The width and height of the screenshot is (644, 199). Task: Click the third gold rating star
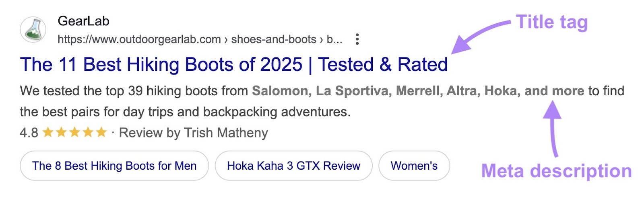(x=75, y=132)
